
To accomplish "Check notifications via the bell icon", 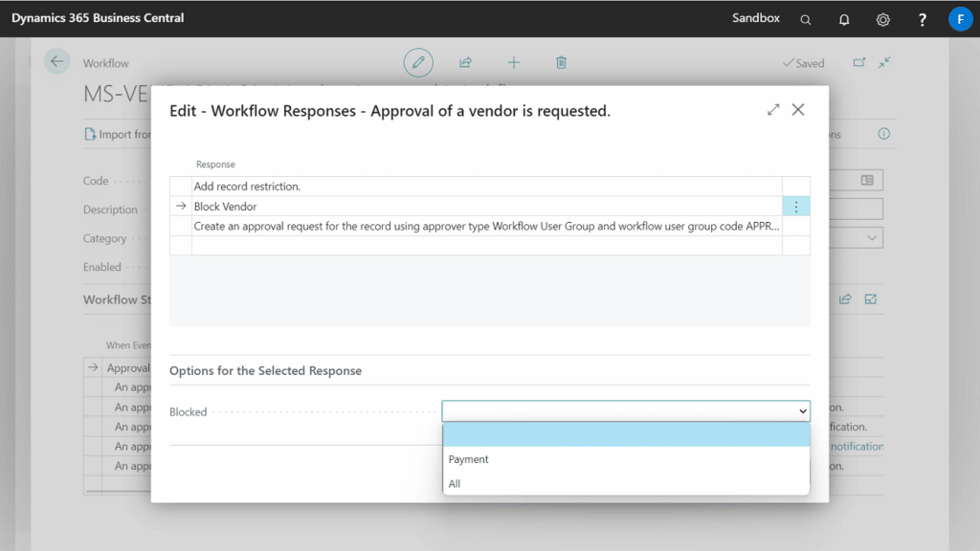I will point(843,19).
